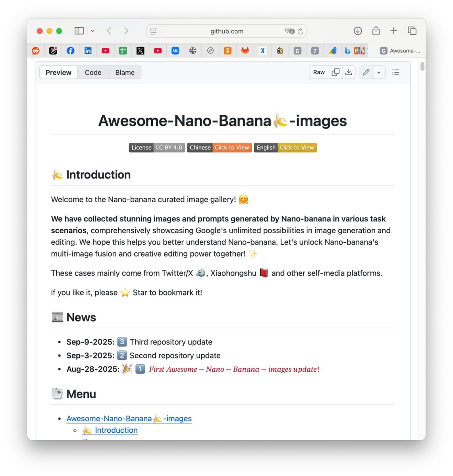
Task: Reload the github.com page
Action: pyautogui.click(x=301, y=31)
